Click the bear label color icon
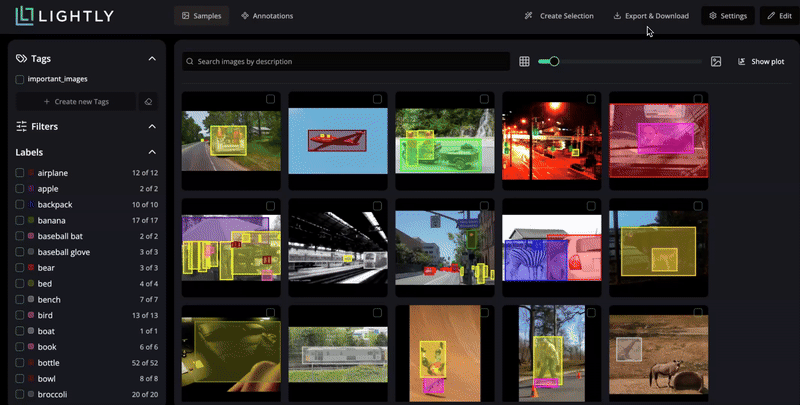 31,268
